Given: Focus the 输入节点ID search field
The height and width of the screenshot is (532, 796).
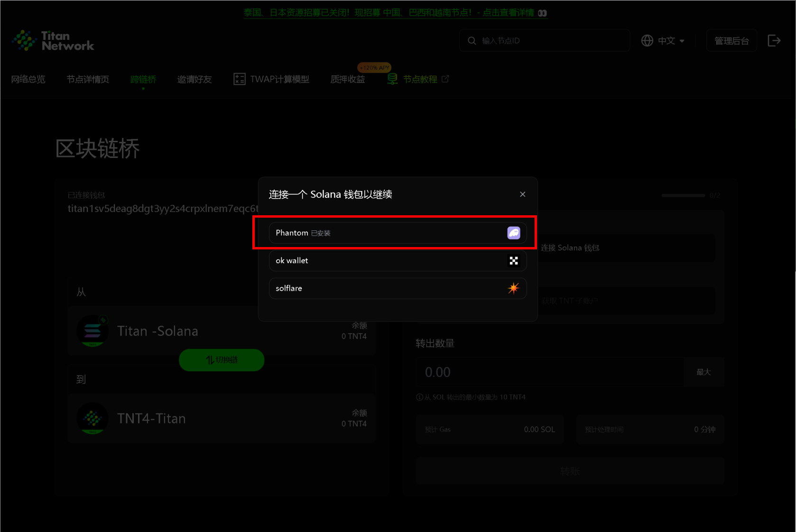Looking at the screenshot, I should [550, 41].
